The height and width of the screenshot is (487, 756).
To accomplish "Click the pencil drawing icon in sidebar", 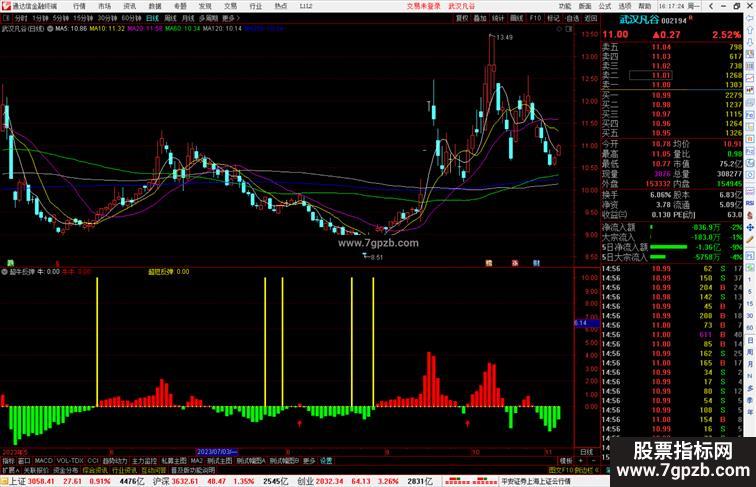I will pos(750,240).
